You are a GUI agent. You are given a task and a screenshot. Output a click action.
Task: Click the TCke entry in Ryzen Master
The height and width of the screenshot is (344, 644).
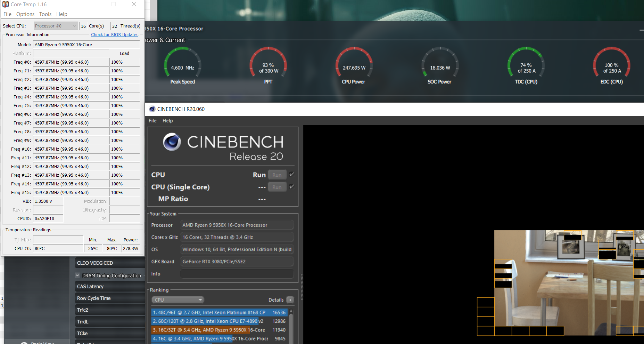click(x=110, y=334)
